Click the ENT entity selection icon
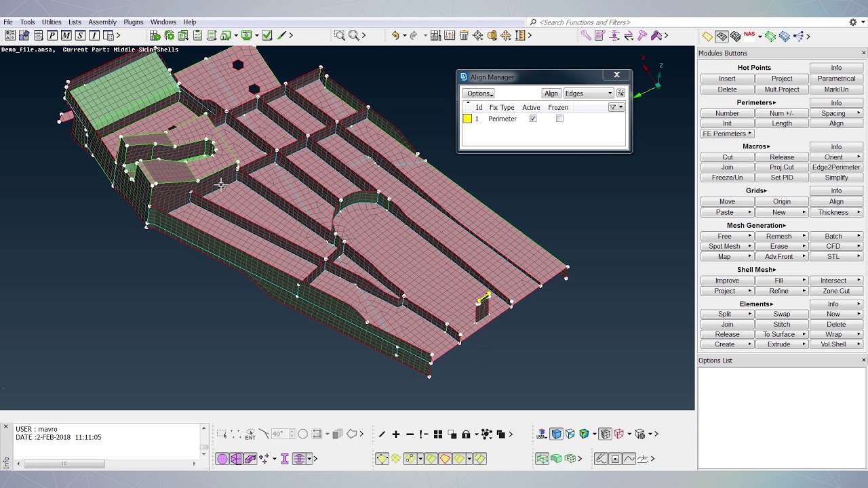This screenshot has width=868, height=488. (250, 434)
